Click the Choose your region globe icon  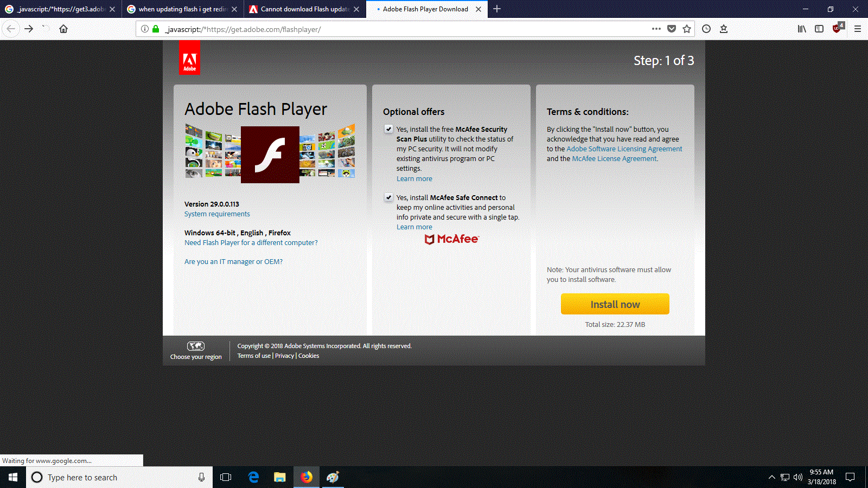[x=196, y=346]
